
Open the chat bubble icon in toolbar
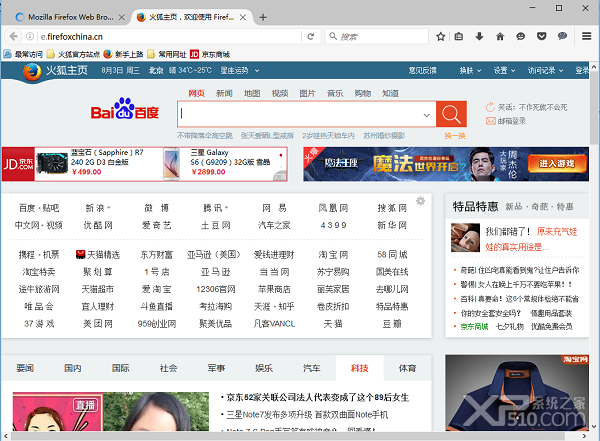(x=520, y=36)
